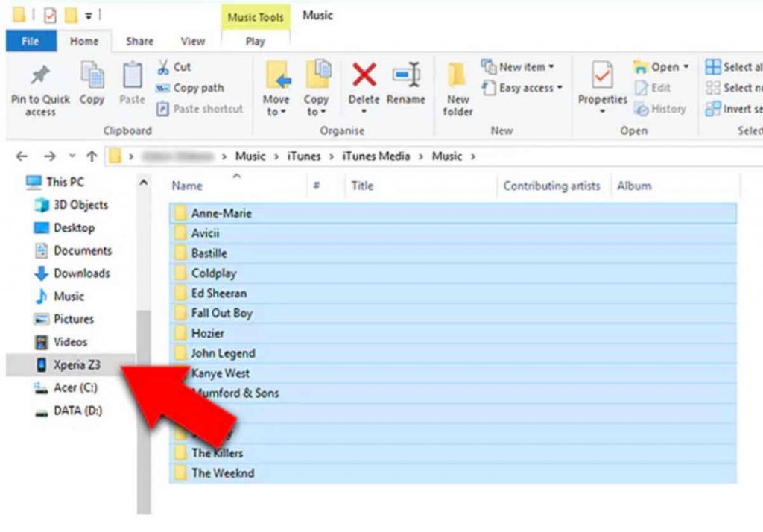The image size is (763, 532).
Task: Select the Anne-Marie folder
Action: [x=452, y=213]
